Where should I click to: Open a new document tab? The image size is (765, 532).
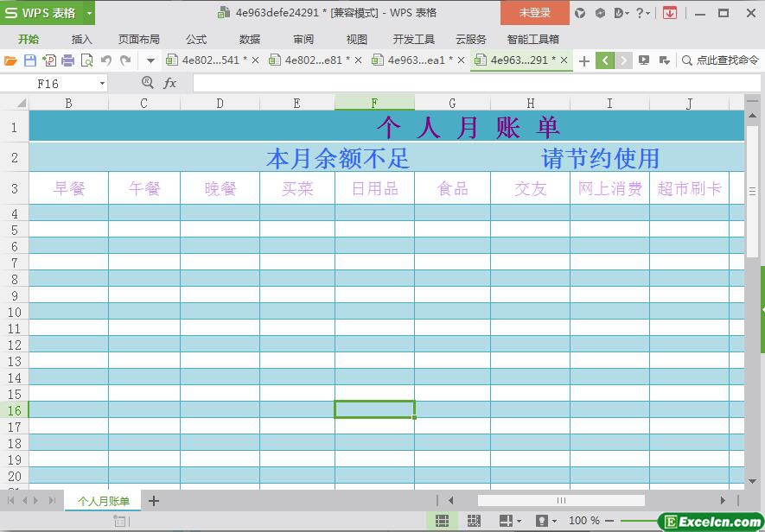(x=584, y=60)
